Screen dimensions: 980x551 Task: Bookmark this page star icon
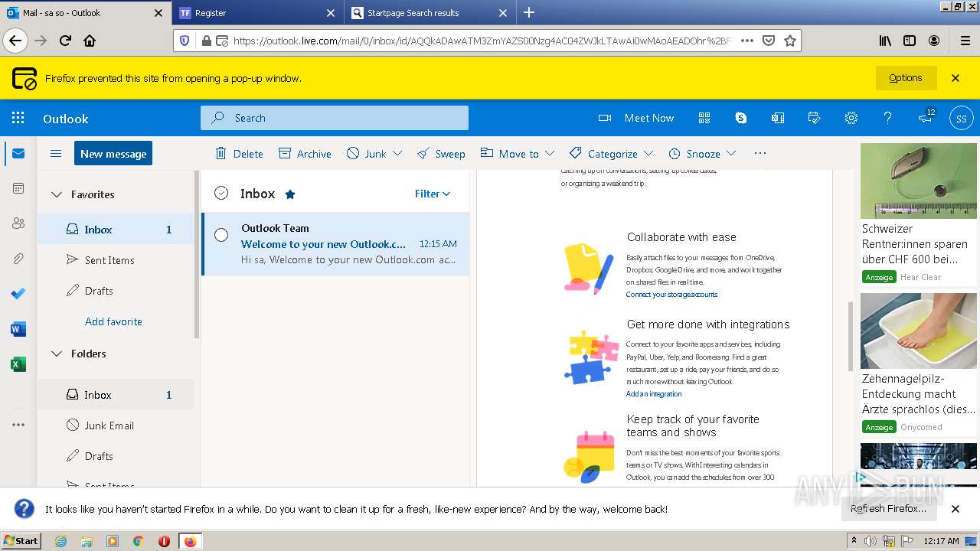pos(790,41)
